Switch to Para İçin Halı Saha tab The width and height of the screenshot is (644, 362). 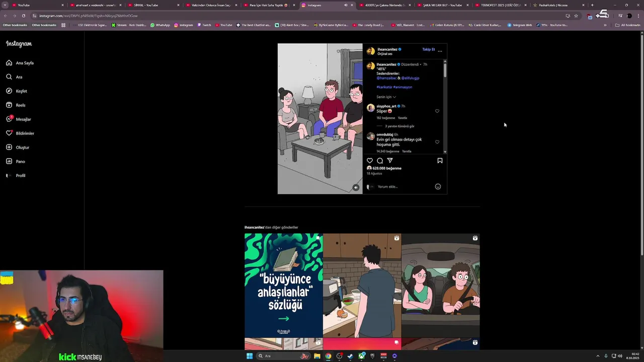(269, 5)
